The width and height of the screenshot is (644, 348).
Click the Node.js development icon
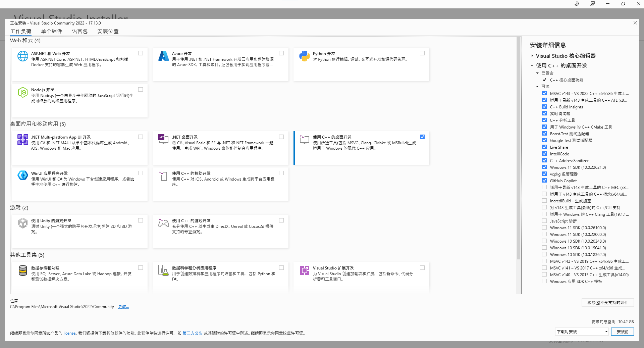click(x=23, y=92)
